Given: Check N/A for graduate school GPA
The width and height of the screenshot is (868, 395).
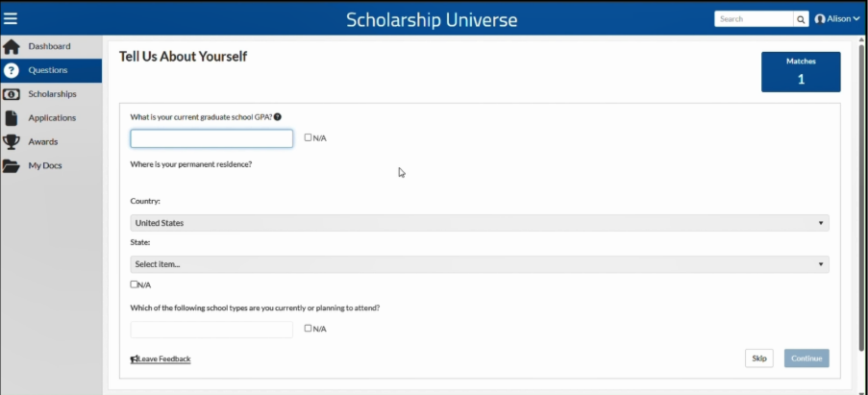Looking at the screenshot, I should (x=308, y=137).
